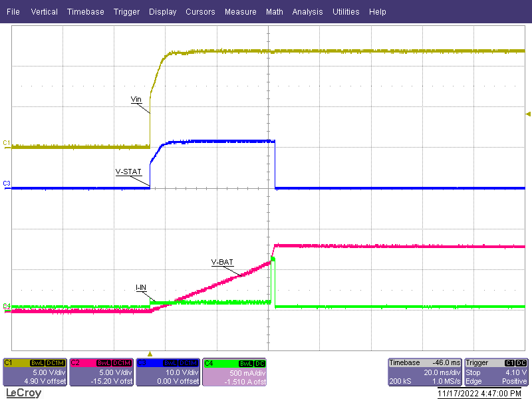Expand the Trigger settings from its descriptor
The height and width of the screenshot is (399, 532).
495,372
